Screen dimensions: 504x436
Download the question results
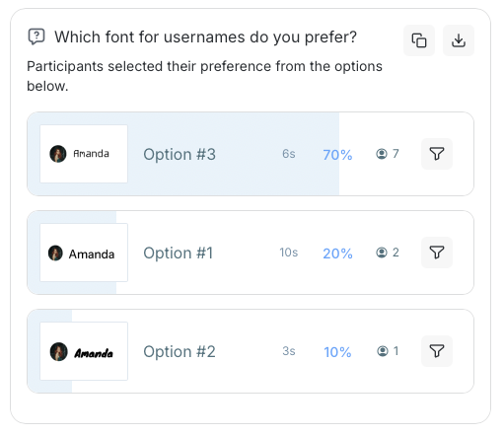click(x=459, y=40)
